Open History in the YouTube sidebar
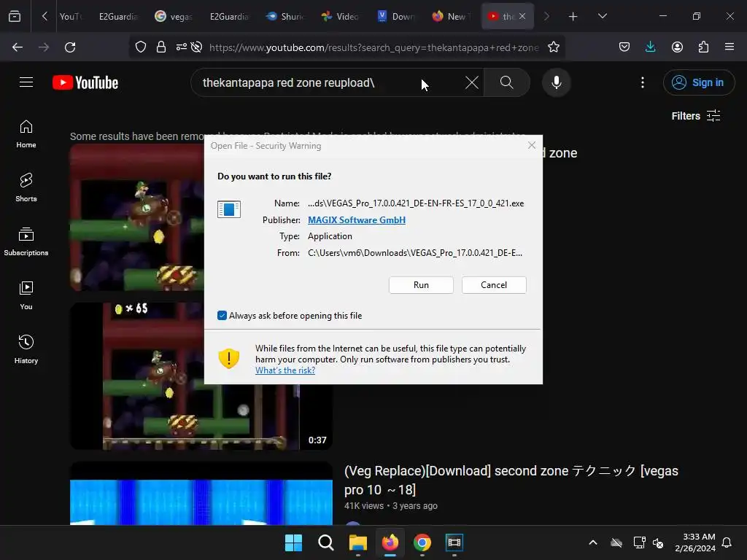This screenshot has width=747, height=560. click(26, 350)
